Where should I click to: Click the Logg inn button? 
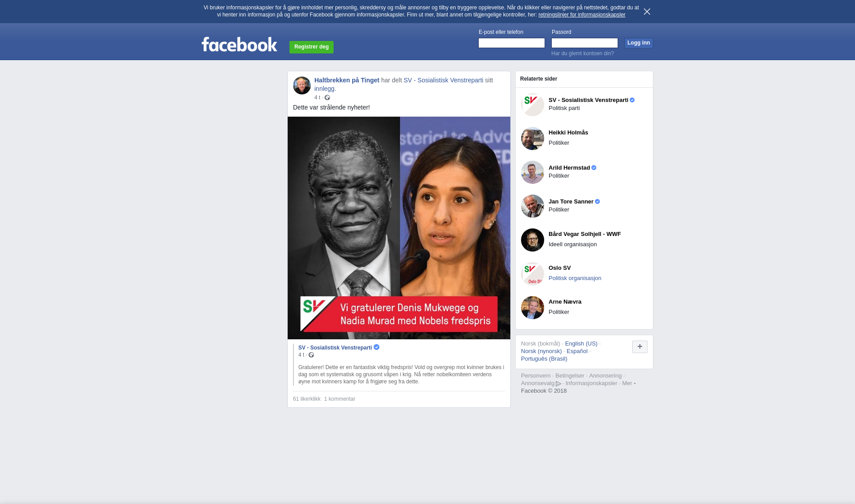click(x=639, y=43)
